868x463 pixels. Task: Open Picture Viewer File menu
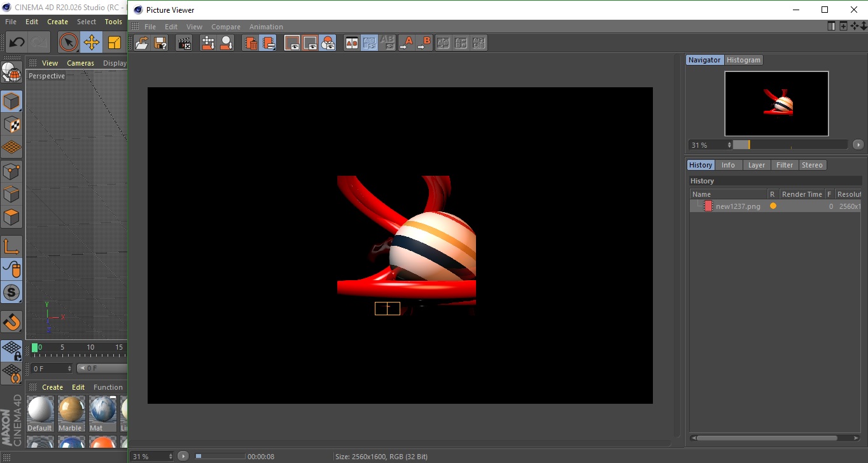[x=150, y=27]
